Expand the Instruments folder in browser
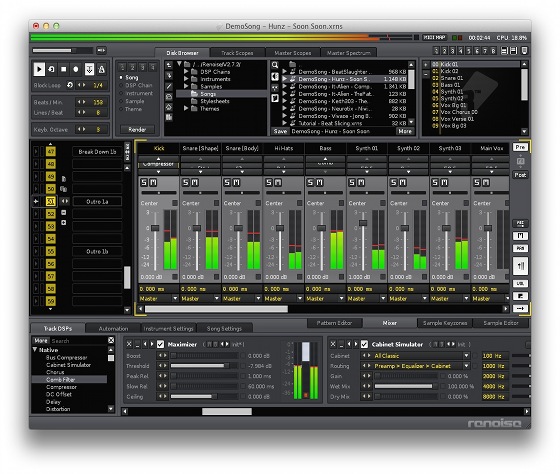This screenshot has width=560, height=474. (x=186, y=79)
